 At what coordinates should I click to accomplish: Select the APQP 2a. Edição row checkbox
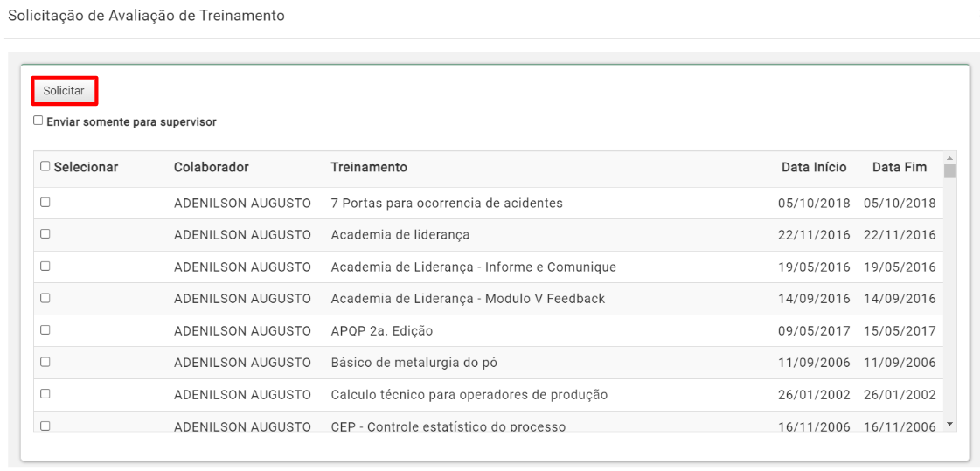pos(45,330)
